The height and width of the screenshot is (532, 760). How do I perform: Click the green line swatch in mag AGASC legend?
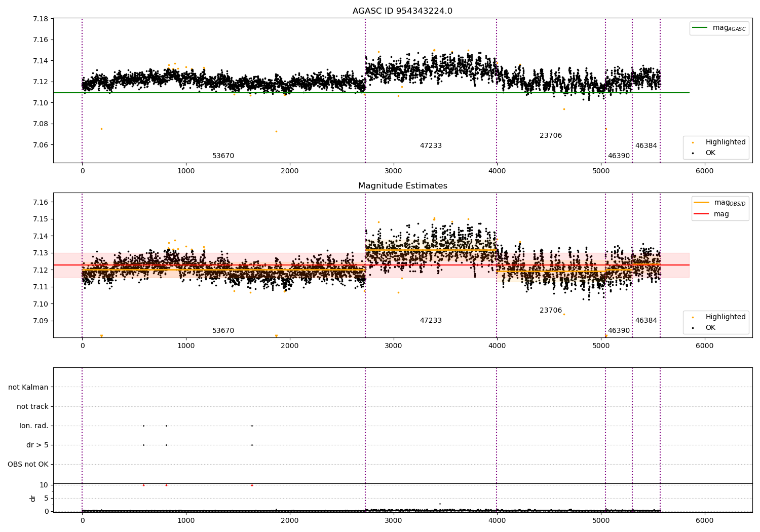click(x=700, y=28)
